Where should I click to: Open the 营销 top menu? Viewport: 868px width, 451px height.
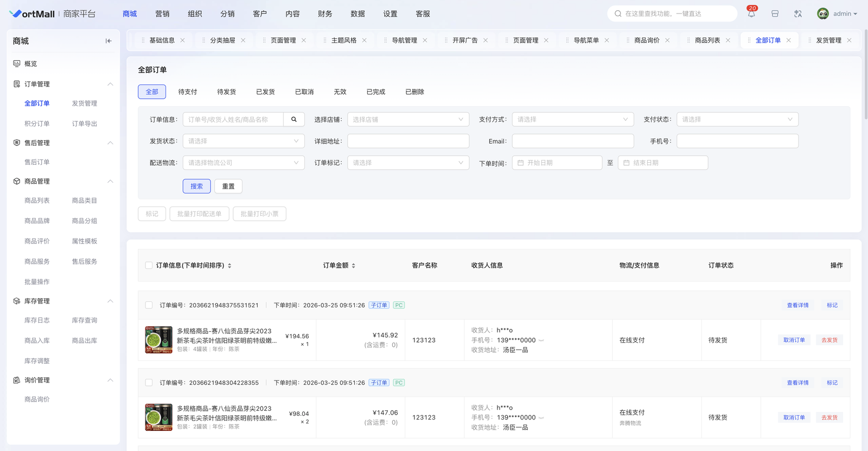click(x=162, y=14)
